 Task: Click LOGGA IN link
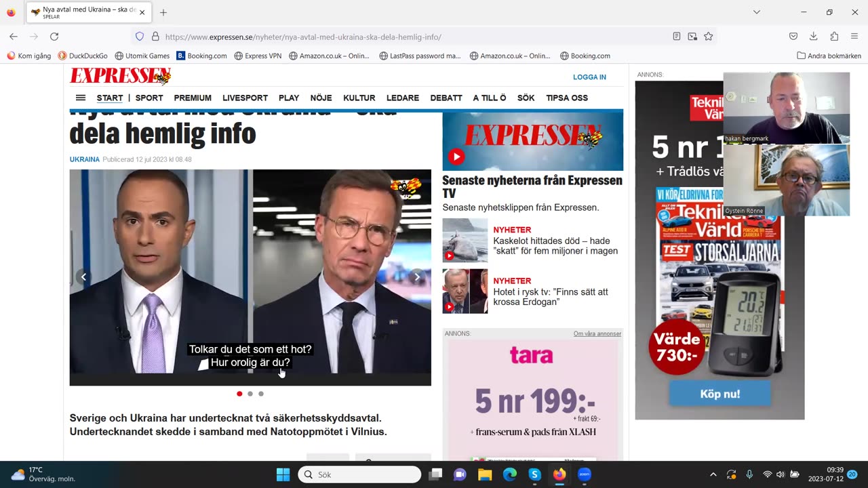589,77
